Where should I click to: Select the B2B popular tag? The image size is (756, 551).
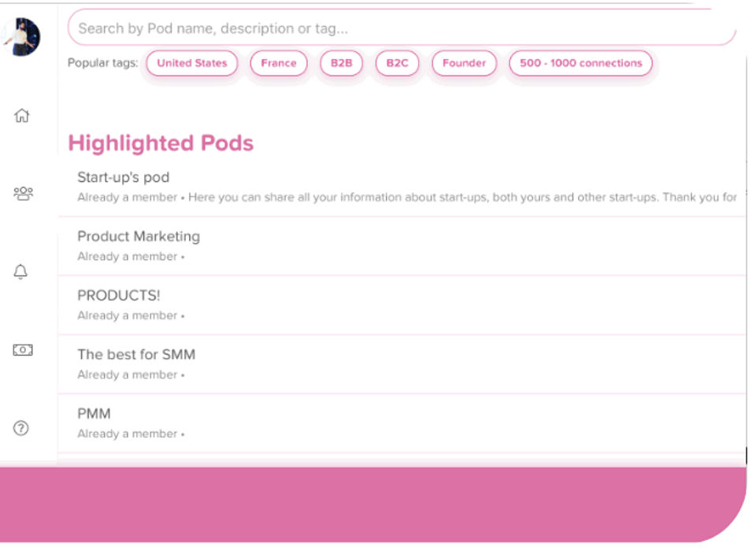341,63
